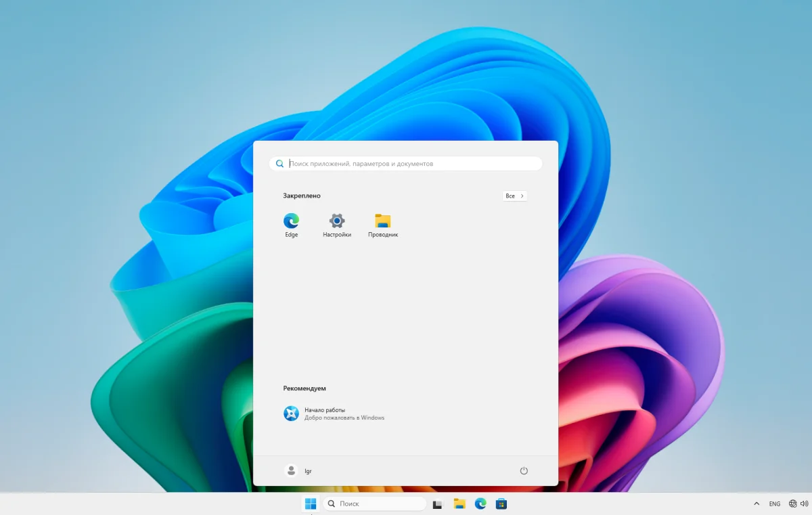Click the volume icon in system tray
Screen dimensions: 812x515
[804, 503]
